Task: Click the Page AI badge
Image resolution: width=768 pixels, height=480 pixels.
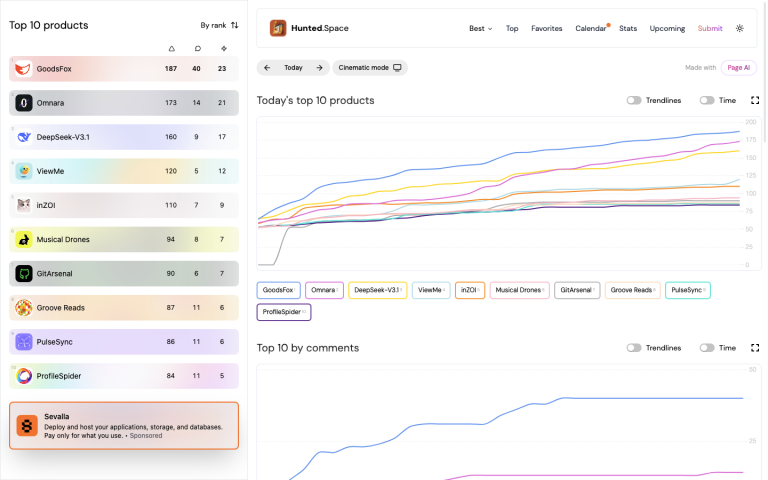Action: 740,68
